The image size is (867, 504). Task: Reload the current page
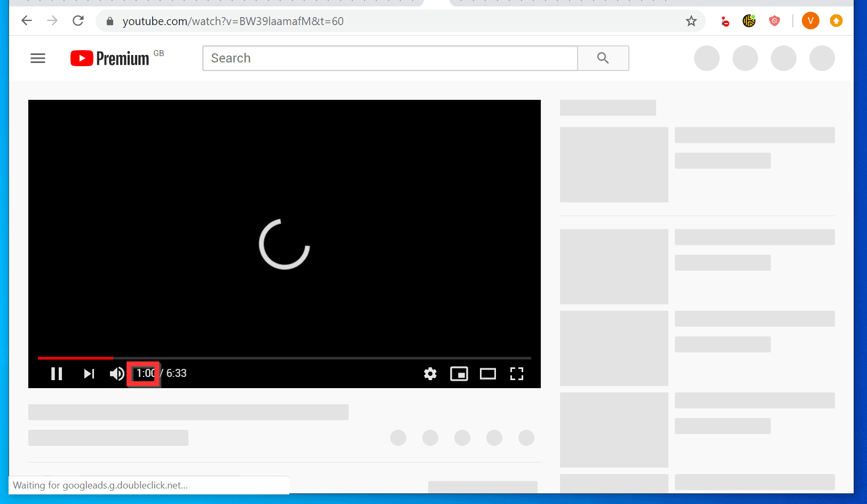[x=78, y=21]
